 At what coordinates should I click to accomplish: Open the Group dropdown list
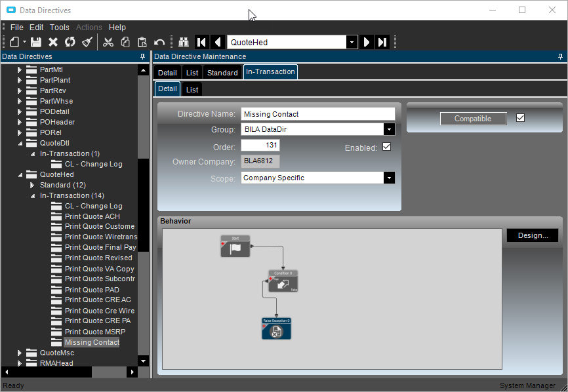click(389, 129)
